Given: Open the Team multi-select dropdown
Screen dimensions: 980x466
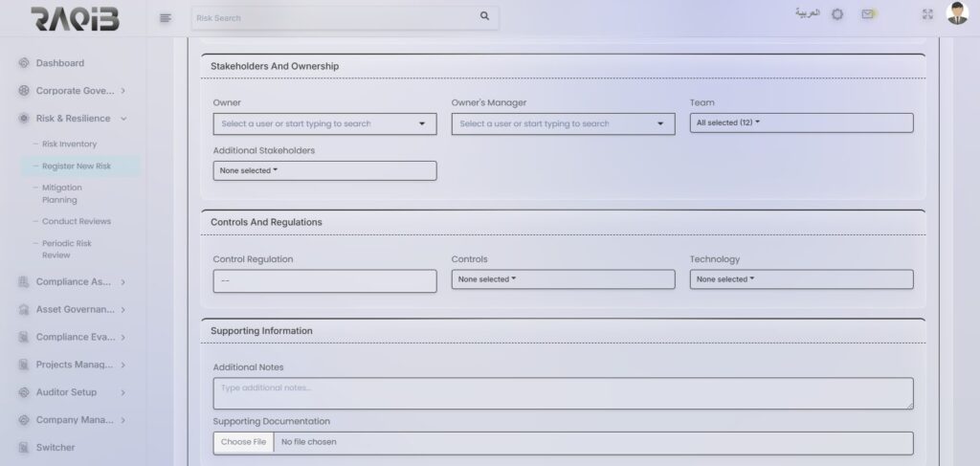Looking at the screenshot, I should pyautogui.click(x=801, y=122).
